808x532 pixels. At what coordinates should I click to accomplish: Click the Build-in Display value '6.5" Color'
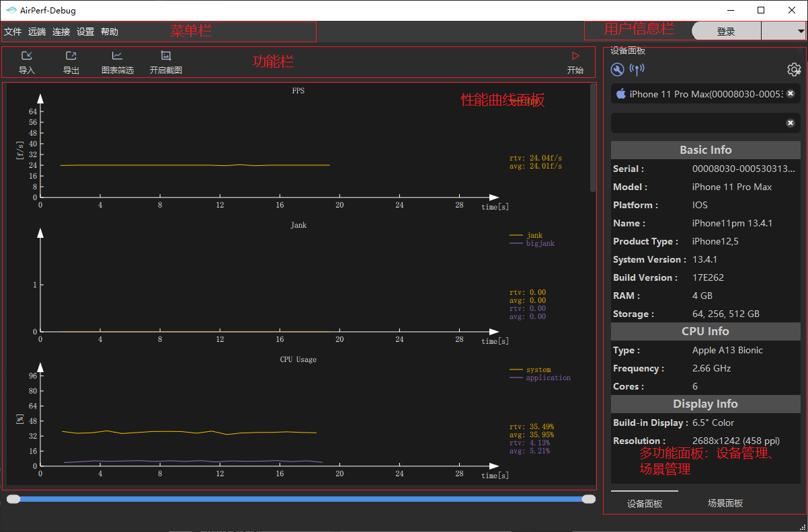click(x=713, y=423)
